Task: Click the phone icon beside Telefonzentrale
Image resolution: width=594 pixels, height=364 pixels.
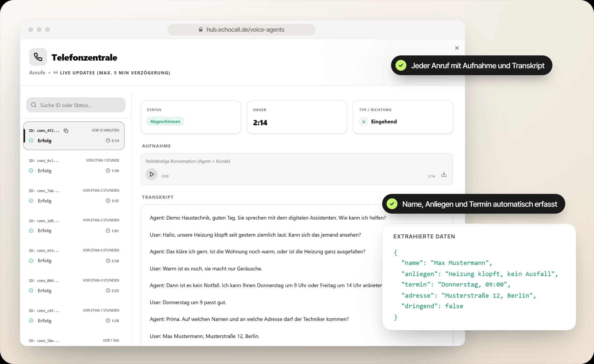Action: [38, 57]
